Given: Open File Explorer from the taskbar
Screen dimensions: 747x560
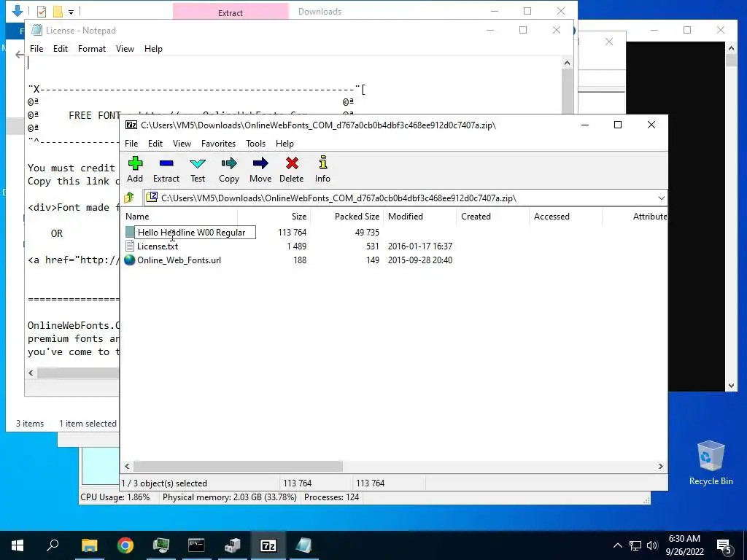Looking at the screenshot, I should (x=89, y=545).
